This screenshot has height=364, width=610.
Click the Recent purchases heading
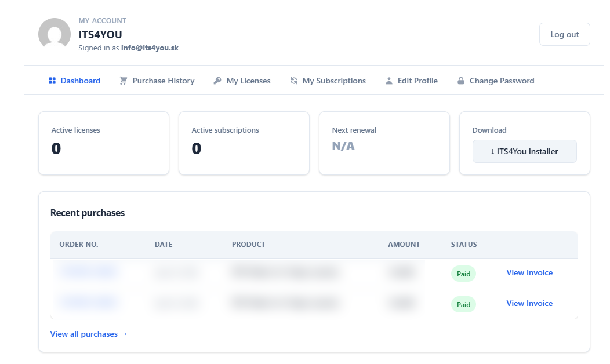88,213
